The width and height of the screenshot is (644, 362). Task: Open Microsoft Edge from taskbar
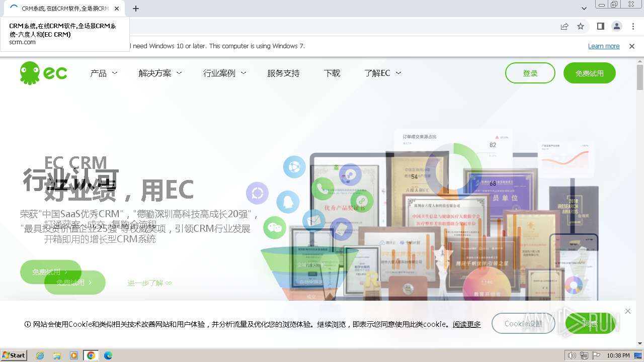108,355
